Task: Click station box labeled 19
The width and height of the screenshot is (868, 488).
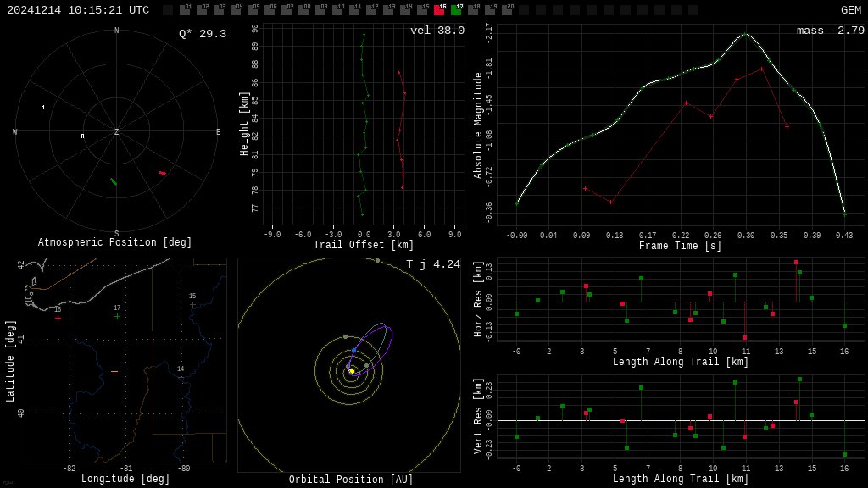Action: (x=490, y=10)
